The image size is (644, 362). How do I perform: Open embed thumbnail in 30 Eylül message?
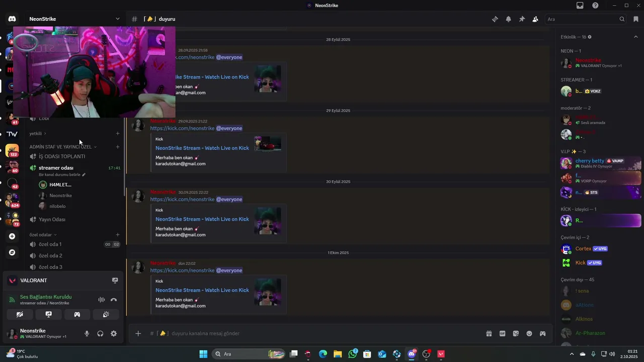(268, 221)
